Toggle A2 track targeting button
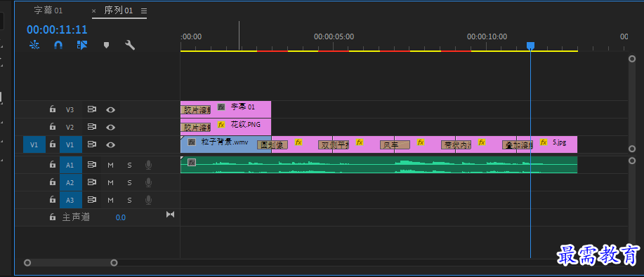 click(x=71, y=182)
